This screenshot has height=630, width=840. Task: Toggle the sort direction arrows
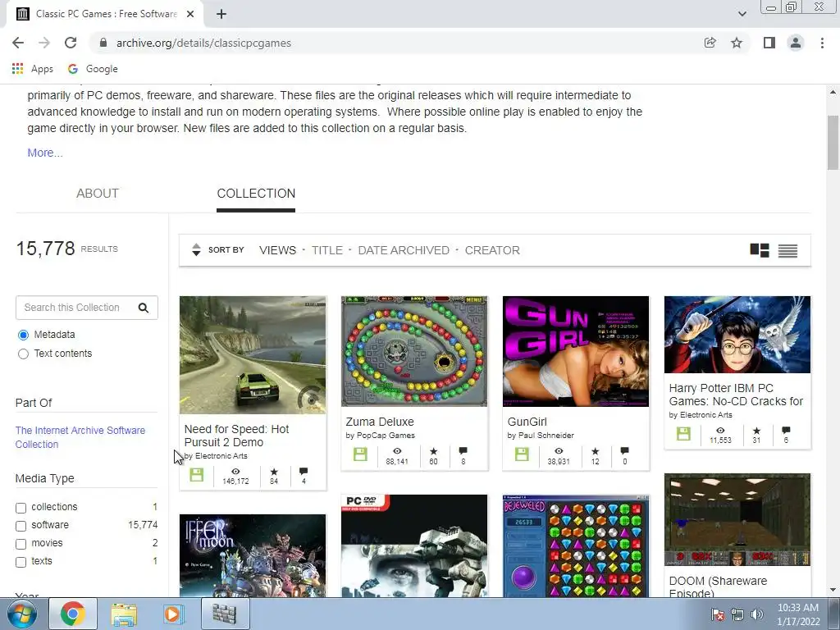click(196, 249)
